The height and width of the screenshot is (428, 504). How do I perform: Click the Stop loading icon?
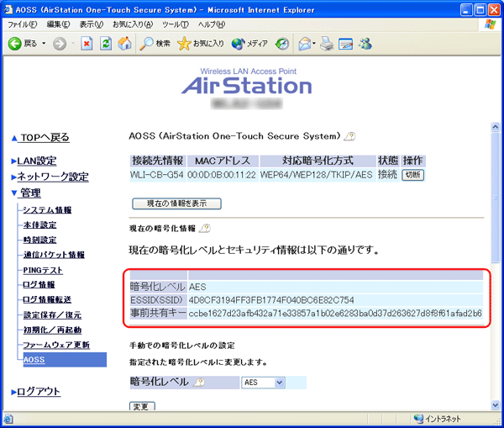87,44
